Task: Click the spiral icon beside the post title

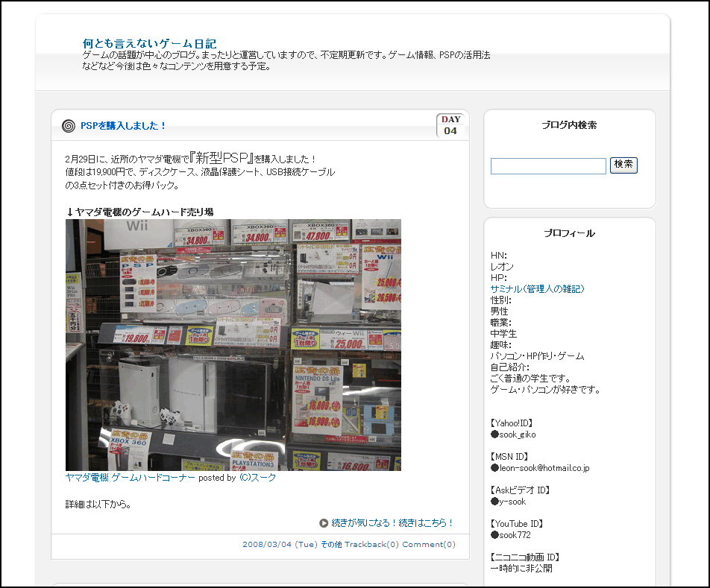Action: click(69, 126)
